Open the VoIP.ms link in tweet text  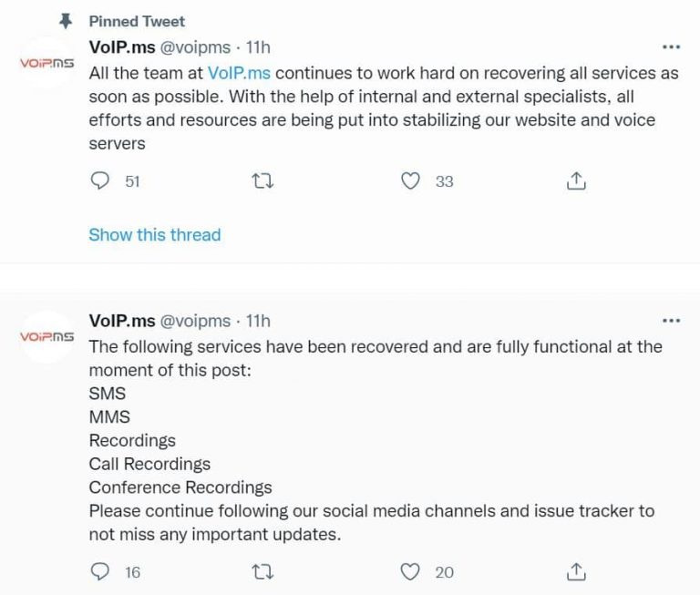tap(239, 74)
